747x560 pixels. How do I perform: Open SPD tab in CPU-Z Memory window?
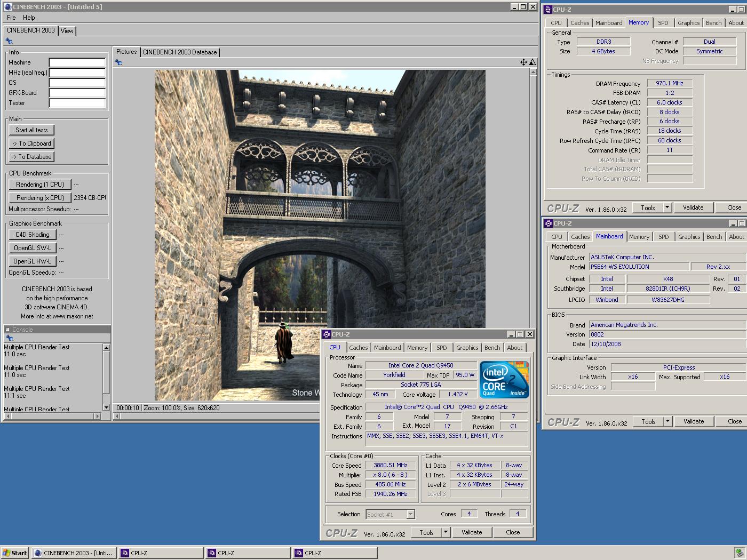pos(663,23)
